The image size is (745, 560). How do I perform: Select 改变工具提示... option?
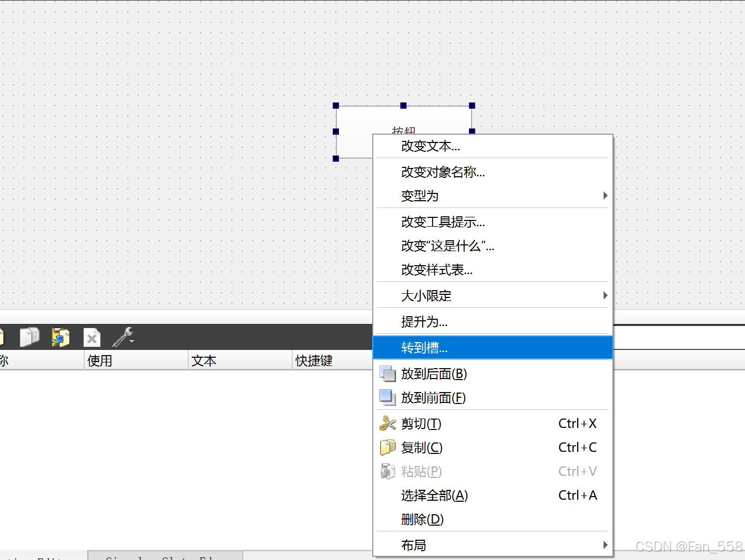tap(493, 222)
